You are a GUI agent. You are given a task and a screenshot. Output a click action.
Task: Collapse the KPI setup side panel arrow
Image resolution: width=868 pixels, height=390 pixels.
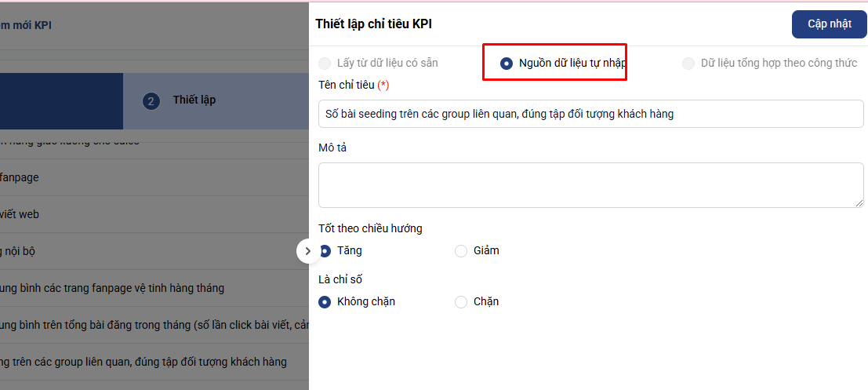coord(307,251)
